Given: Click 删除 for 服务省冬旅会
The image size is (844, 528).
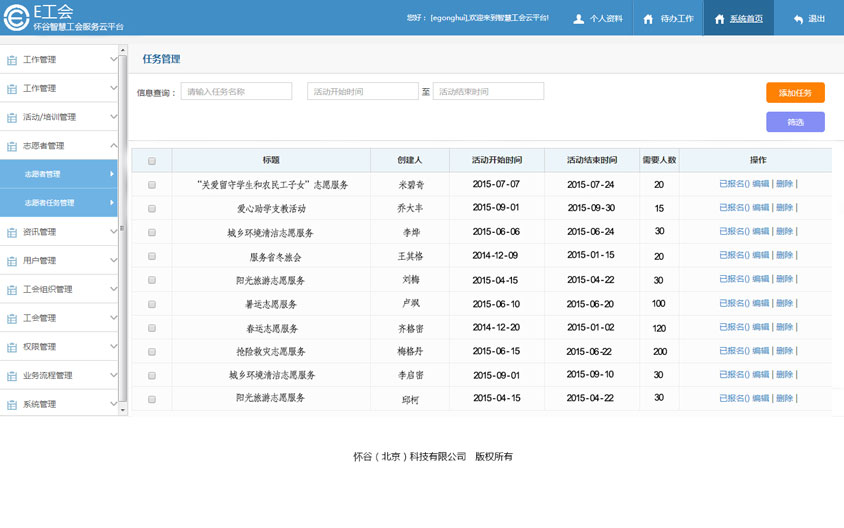Looking at the screenshot, I should pos(785,255).
